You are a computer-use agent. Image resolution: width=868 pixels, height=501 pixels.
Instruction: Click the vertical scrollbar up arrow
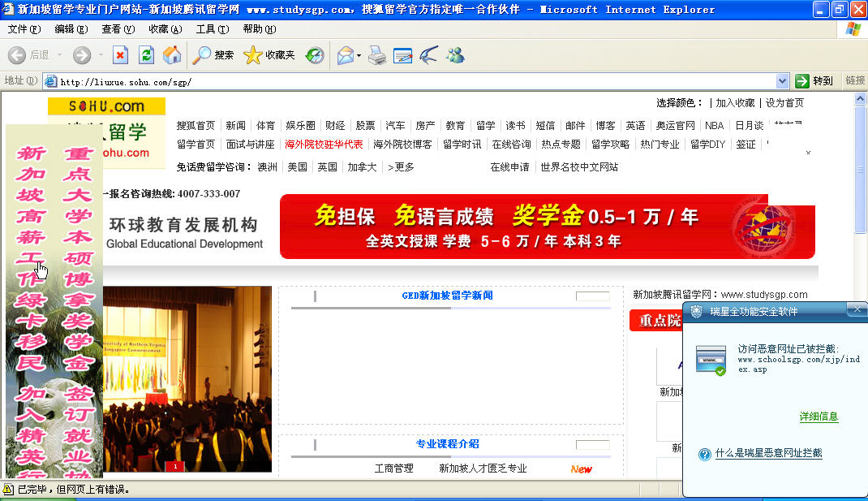860,98
